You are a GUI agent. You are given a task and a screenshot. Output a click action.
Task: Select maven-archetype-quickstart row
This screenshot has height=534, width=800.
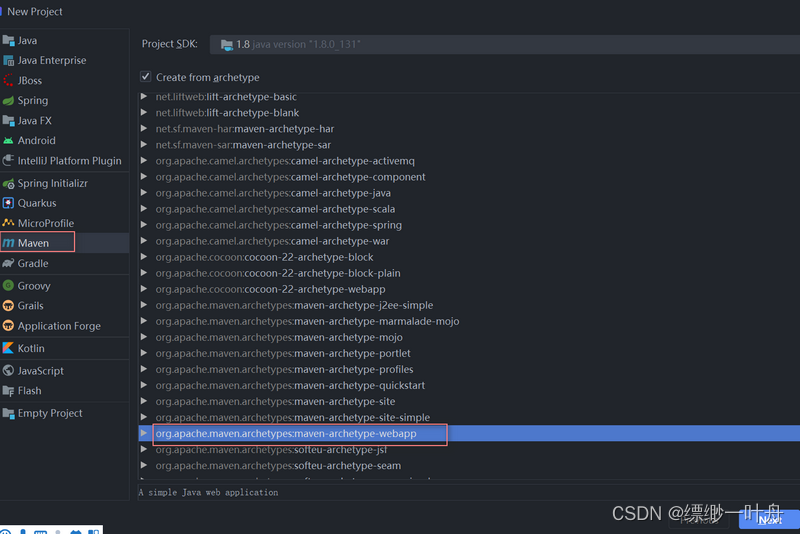pyautogui.click(x=469, y=385)
